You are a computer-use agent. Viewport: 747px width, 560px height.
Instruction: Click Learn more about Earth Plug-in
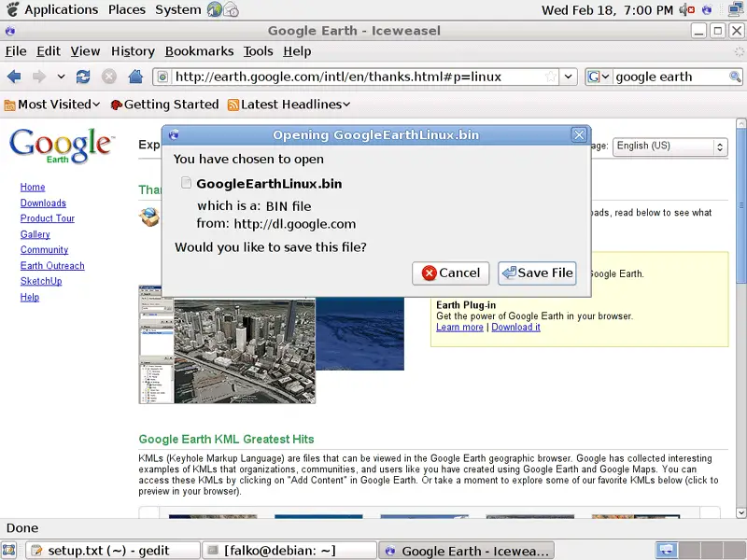click(459, 328)
